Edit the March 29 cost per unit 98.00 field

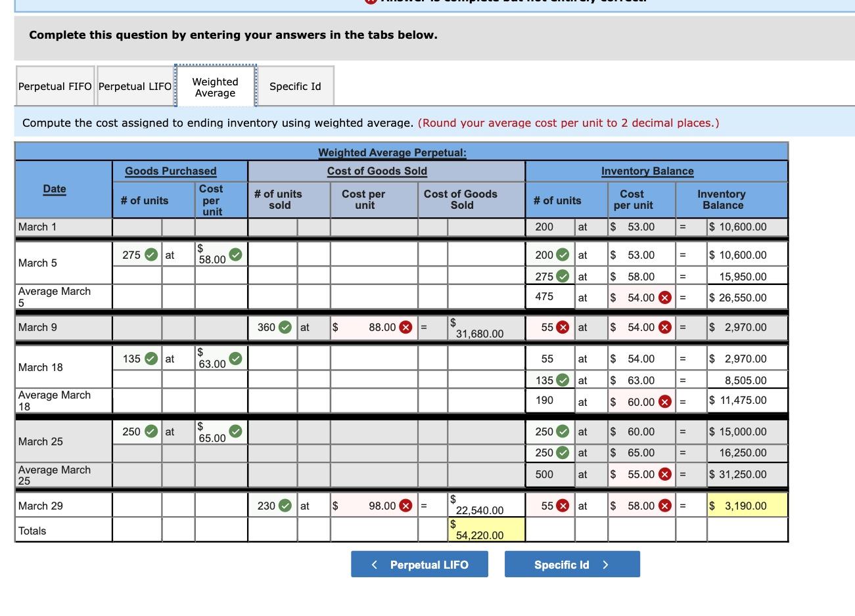(374, 506)
